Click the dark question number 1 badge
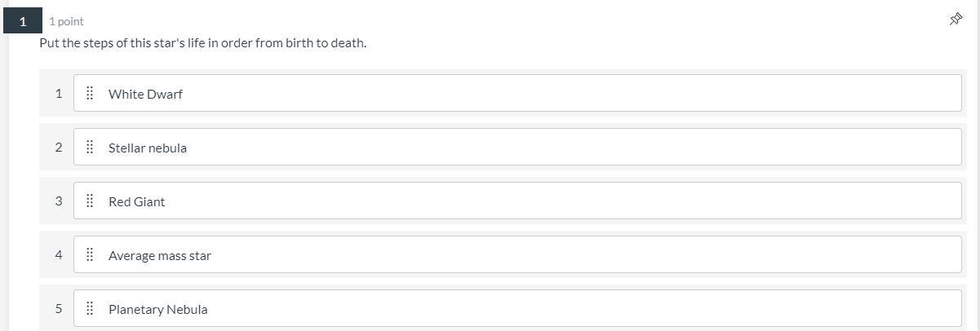 (23, 21)
